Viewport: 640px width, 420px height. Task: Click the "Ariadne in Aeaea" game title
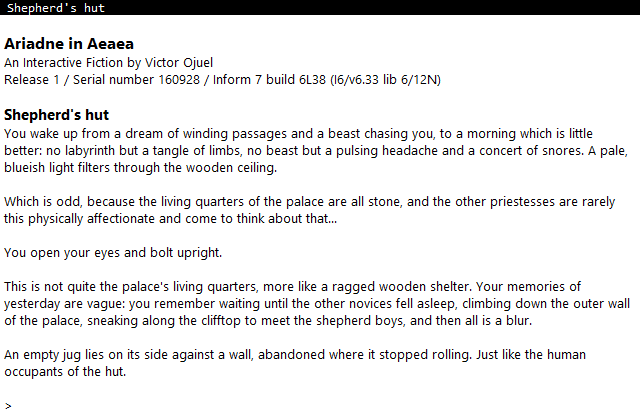pos(69,44)
